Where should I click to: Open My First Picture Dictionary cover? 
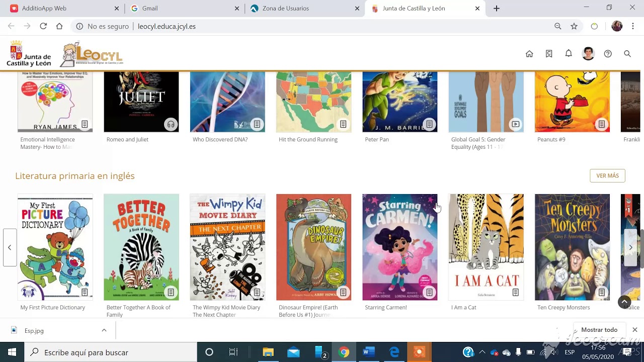[x=55, y=247]
